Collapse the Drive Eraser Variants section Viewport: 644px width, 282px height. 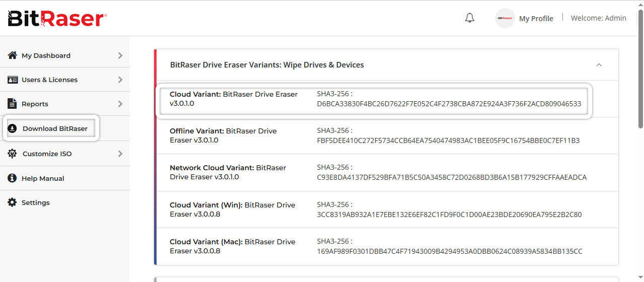pos(599,65)
